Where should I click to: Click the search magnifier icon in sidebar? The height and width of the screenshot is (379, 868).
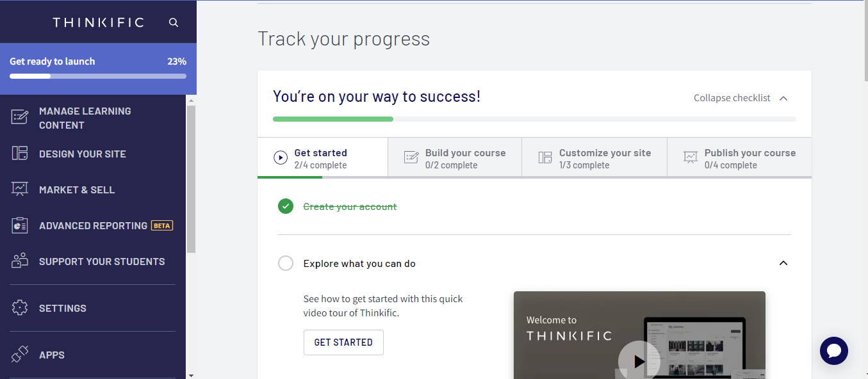click(x=174, y=22)
